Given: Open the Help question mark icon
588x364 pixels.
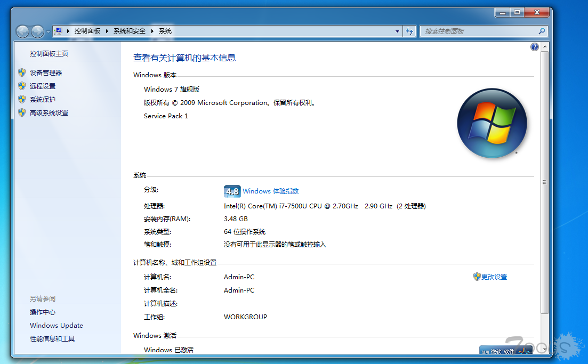Looking at the screenshot, I should (534, 47).
